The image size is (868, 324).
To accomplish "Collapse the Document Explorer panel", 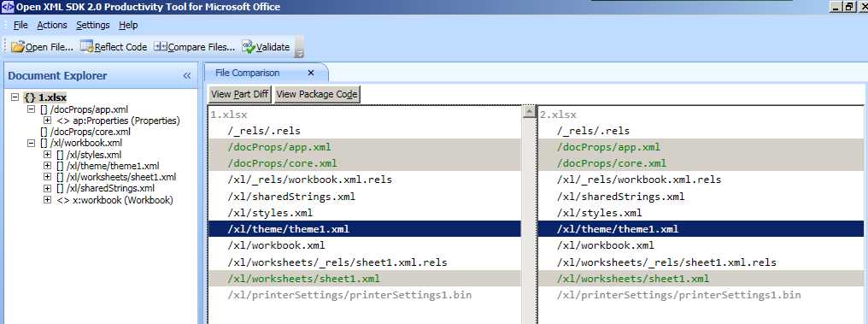I will [x=186, y=76].
